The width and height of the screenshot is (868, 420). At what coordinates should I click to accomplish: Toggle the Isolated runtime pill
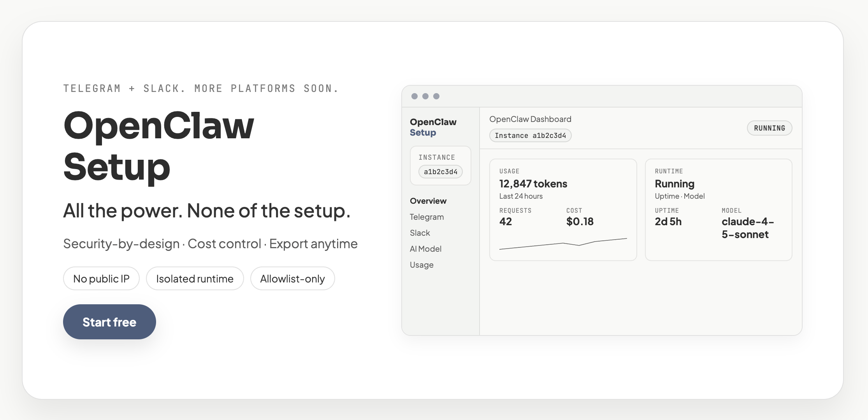[195, 278]
